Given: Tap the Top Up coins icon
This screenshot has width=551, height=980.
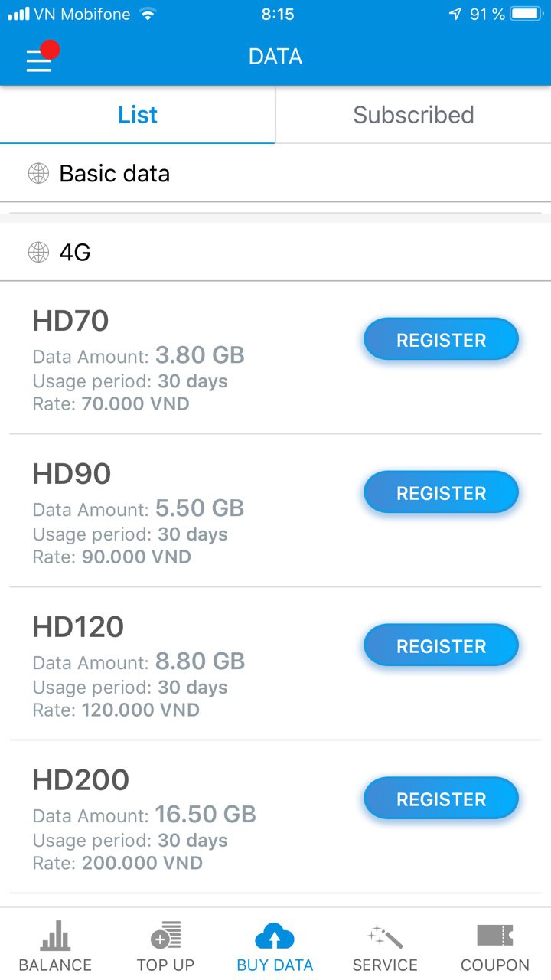Looking at the screenshot, I should (165, 936).
